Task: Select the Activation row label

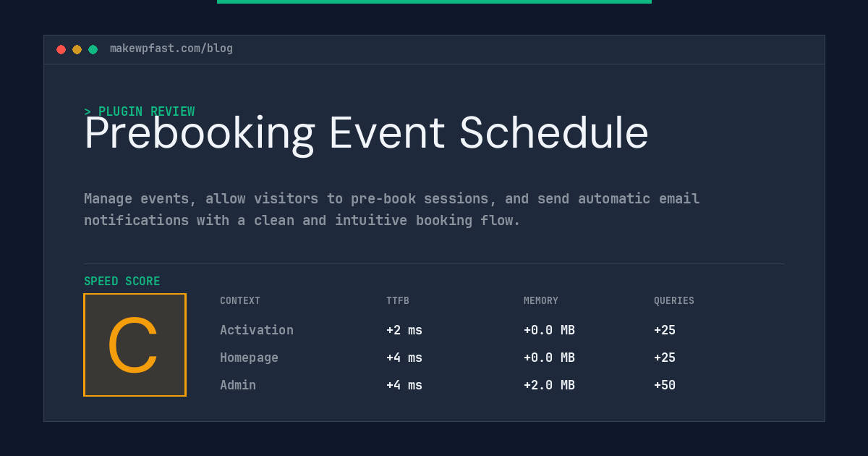Action: (257, 330)
